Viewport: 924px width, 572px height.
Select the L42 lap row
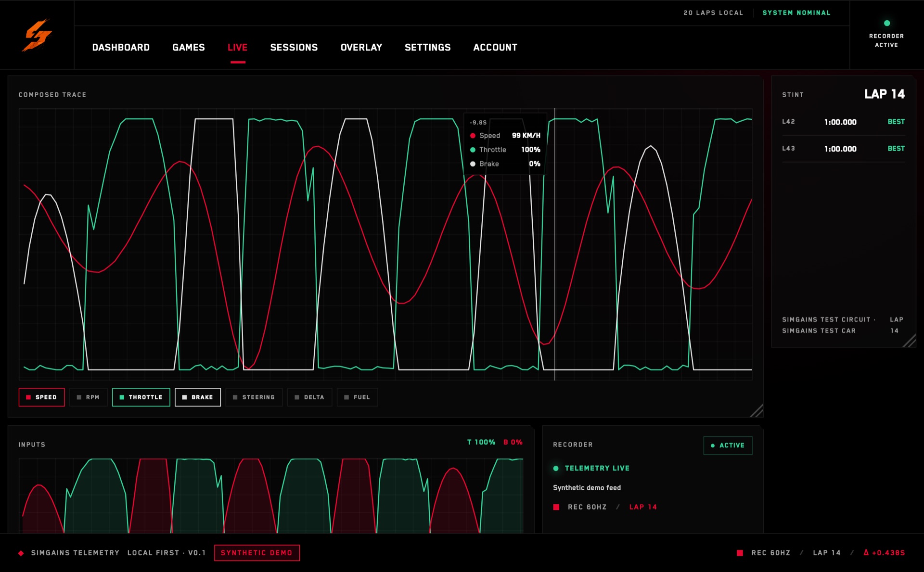coord(843,122)
